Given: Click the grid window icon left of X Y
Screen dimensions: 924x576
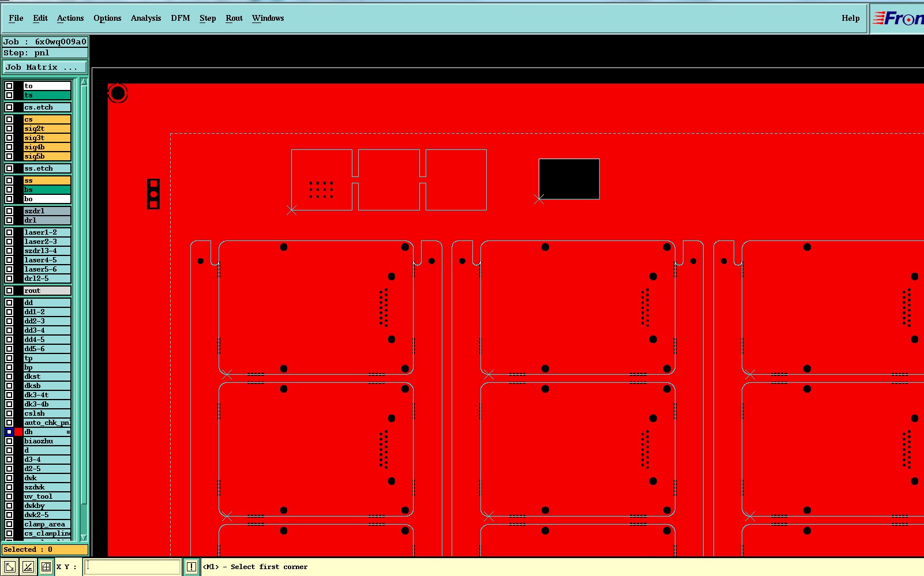Looking at the screenshot, I should pyautogui.click(x=46, y=567).
